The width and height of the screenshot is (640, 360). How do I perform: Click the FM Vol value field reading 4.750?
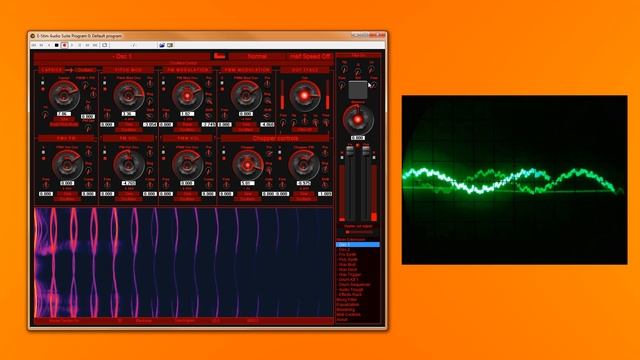[x=129, y=183]
